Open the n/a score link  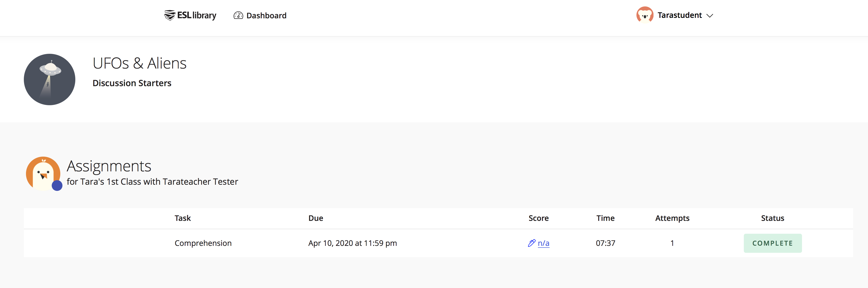tap(543, 243)
